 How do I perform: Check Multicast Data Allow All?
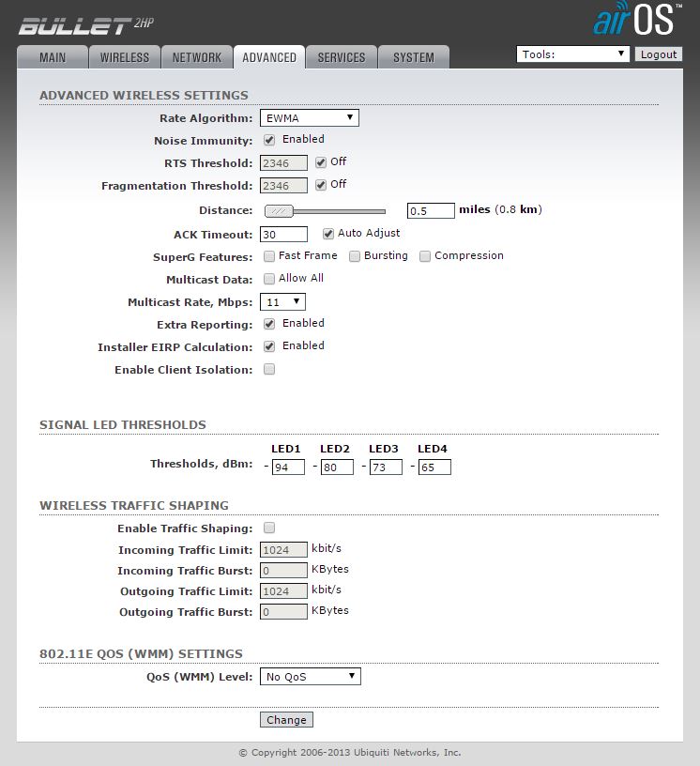coord(269,279)
